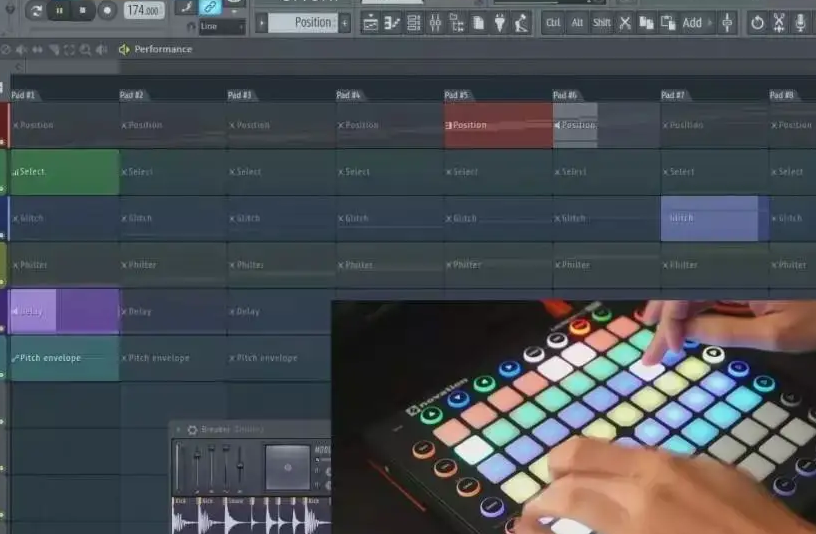Stop playback in the transport
Viewport: 816px width, 534px height.
point(82,10)
